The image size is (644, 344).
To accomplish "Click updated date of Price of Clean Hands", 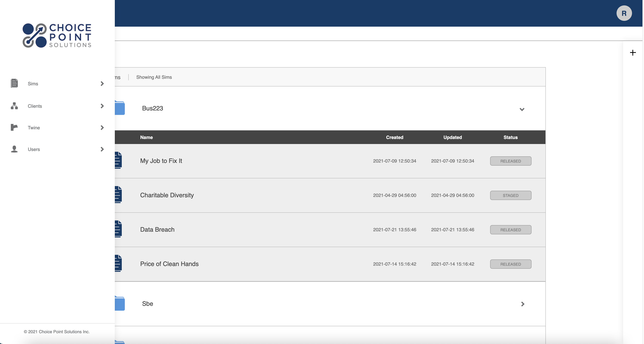I will 452,264.
